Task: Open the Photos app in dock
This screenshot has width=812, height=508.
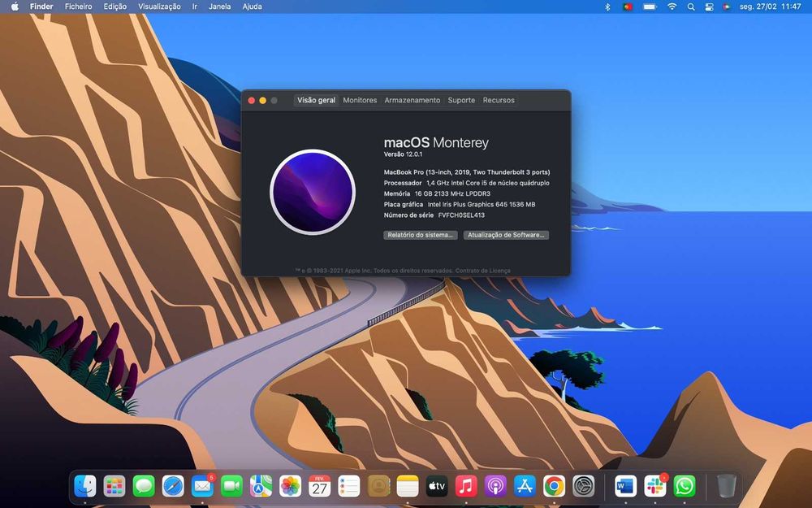Action: point(291,486)
